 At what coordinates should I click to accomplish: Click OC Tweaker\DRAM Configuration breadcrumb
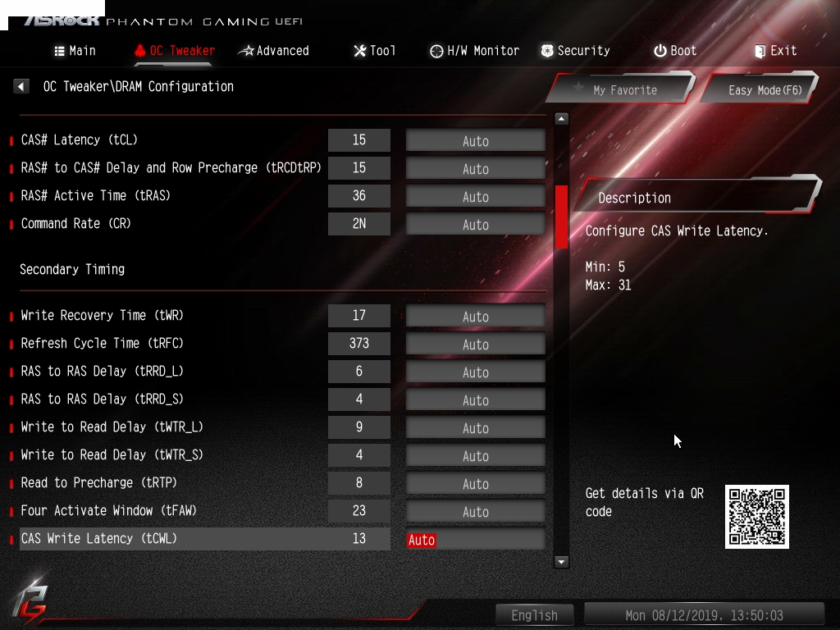(138, 86)
